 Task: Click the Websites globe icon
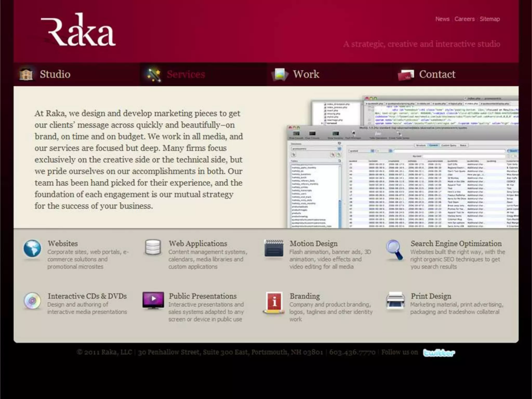tap(32, 249)
